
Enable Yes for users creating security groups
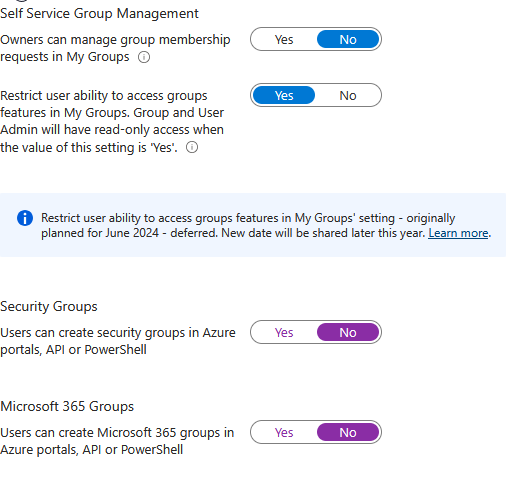(284, 332)
